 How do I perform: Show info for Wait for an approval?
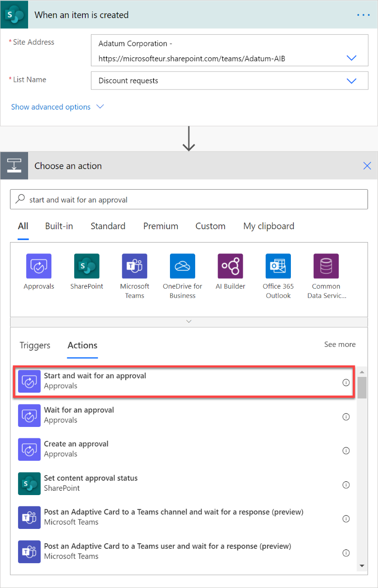[346, 416]
